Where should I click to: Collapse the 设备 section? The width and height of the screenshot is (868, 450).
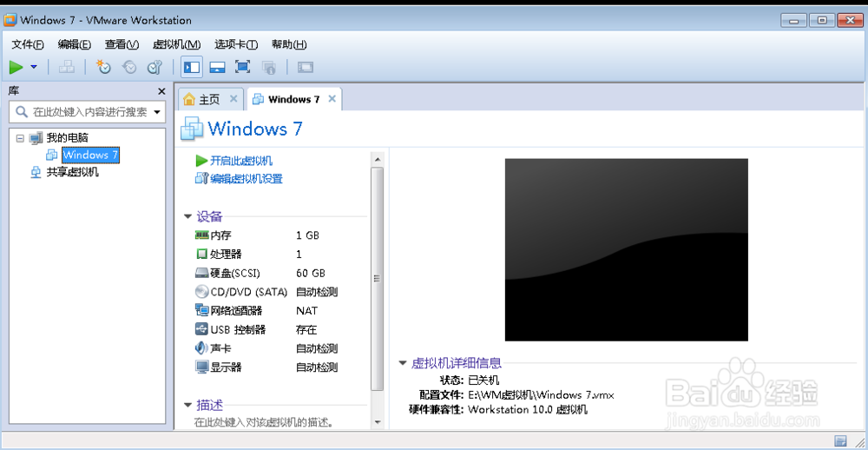187,216
